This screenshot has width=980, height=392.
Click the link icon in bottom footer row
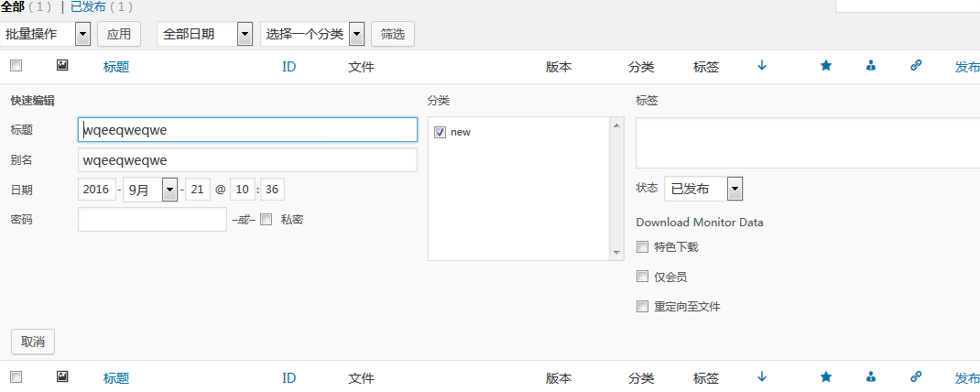[916, 376]
